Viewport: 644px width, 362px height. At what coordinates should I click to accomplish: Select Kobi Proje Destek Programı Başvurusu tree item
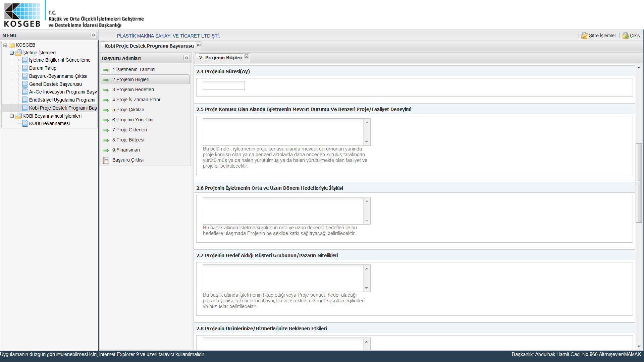[63, 108]
